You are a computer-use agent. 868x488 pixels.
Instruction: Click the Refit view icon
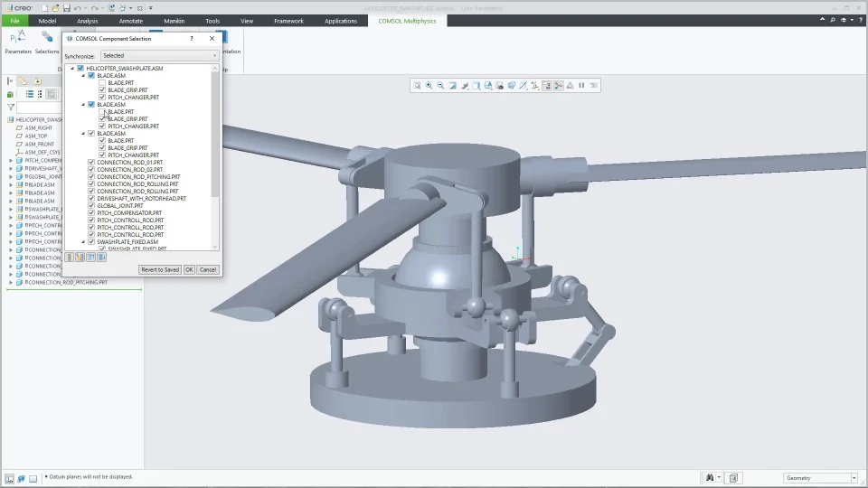pos(417,86)
